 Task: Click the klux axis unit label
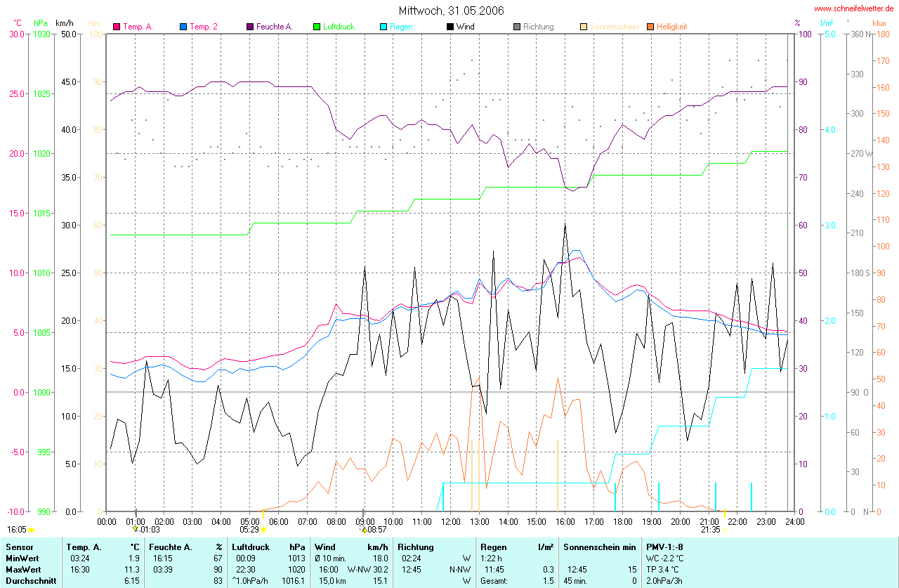point(879,23)
